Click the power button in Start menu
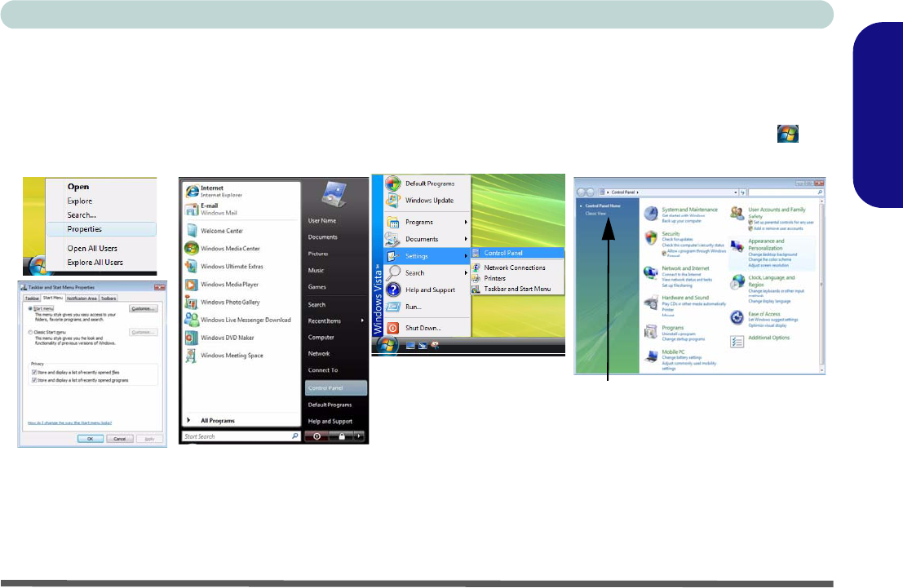The height and width of the screenshot is (588, 903). click(318, 436)
